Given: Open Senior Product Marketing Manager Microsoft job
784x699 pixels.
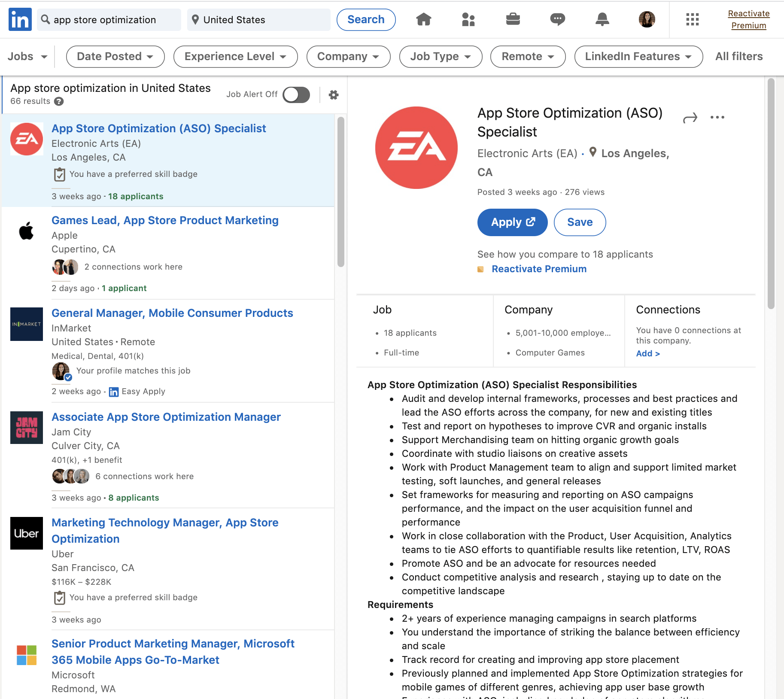Looking at the screenshot, I should [x=173, y=652].
